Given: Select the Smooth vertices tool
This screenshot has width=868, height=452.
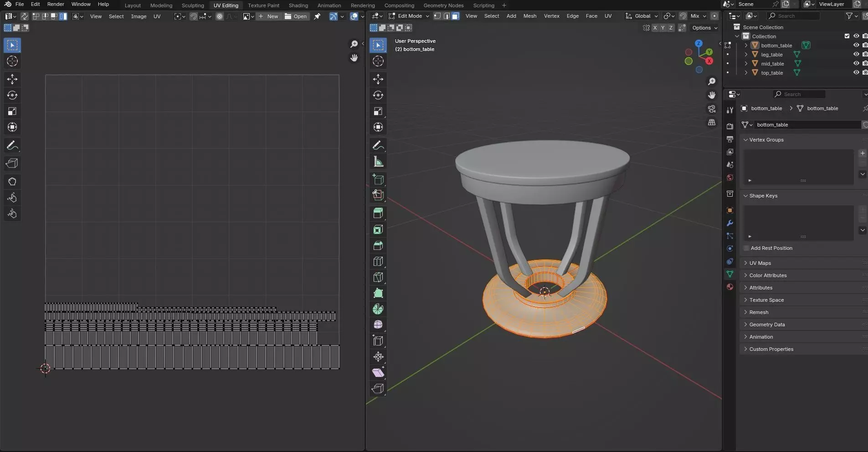Looking at the screenshot, I should 378,325.
